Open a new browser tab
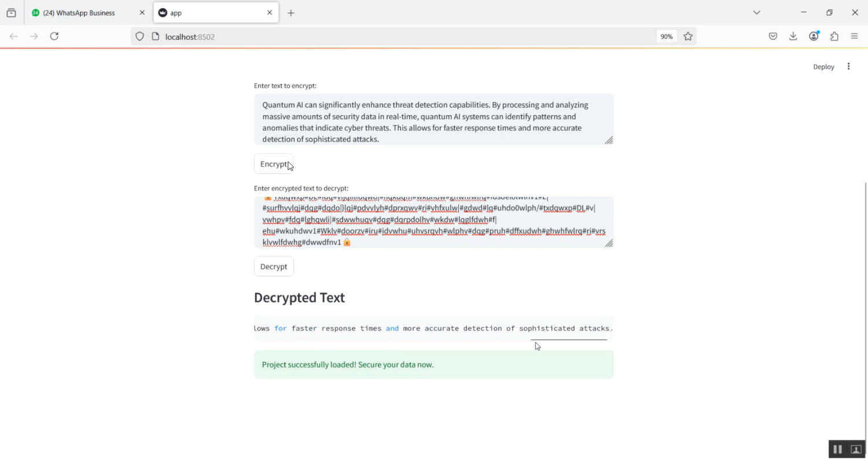The height and width of the screenshot is (459, 868). [291, 13]
